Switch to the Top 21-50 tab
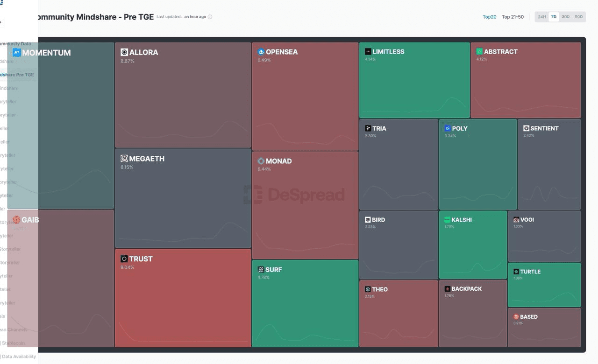This screenshot has width=598, height=364. click(513, 17)
